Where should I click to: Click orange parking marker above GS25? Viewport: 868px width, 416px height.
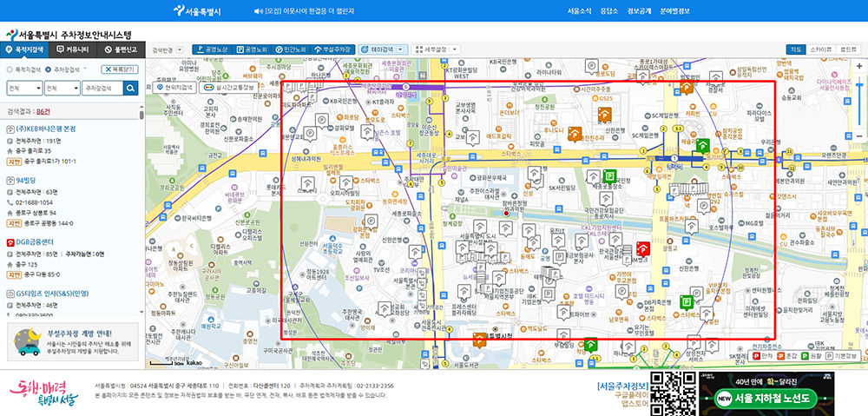click(x=604, y=116)
